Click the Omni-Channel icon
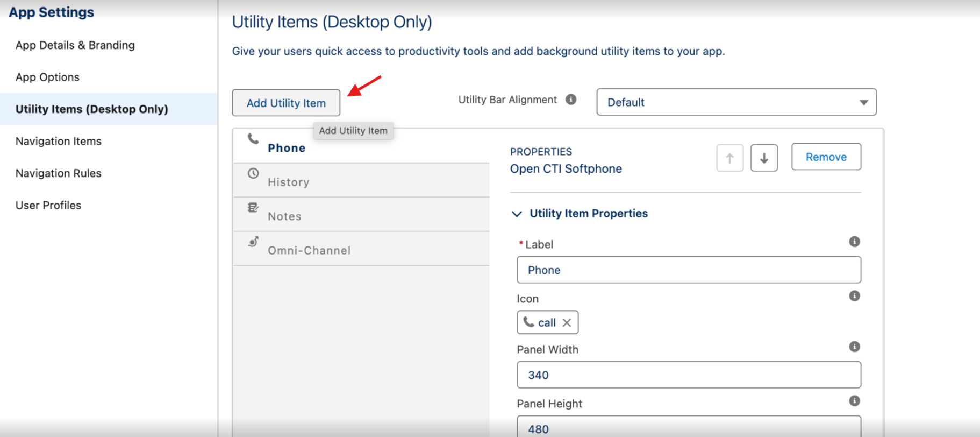The height and width of the screenshot is (437, 980). (x=253, y=242)
